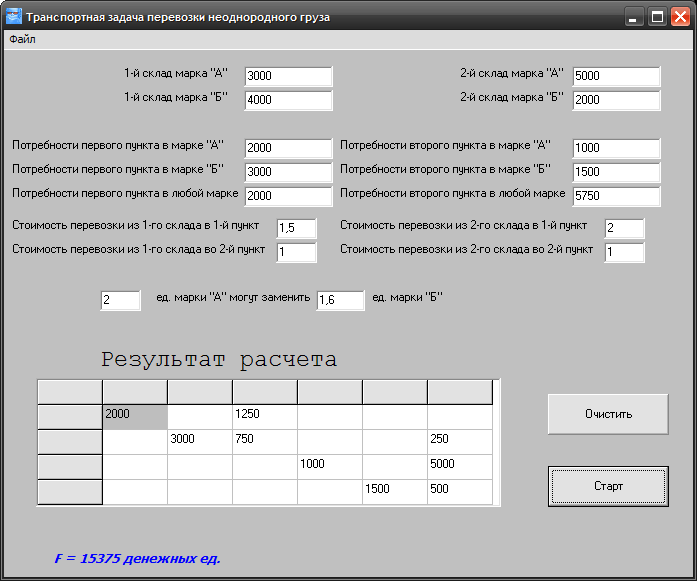Click the field before "ед. марки А"
The image size is (697, 581).
120,300
